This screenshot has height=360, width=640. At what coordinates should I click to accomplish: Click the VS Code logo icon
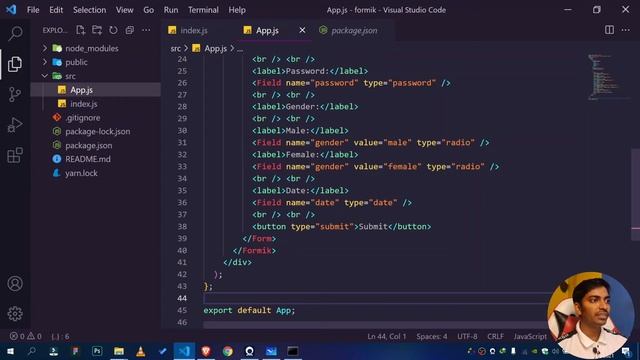coord(11,9)
